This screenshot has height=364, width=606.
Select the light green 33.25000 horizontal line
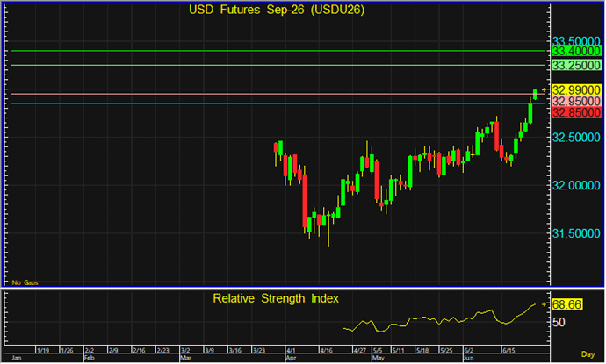point(278,65)
